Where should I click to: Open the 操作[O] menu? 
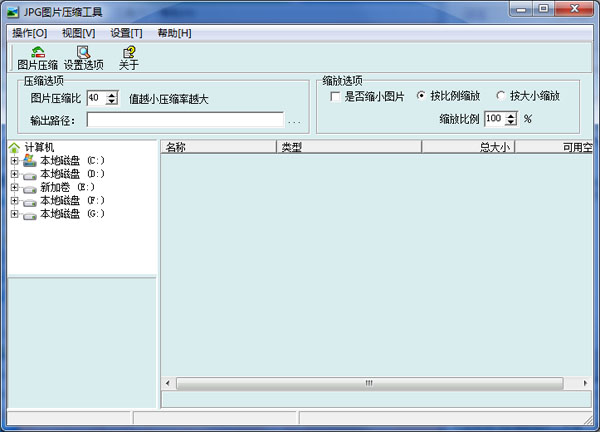[29, 33]
